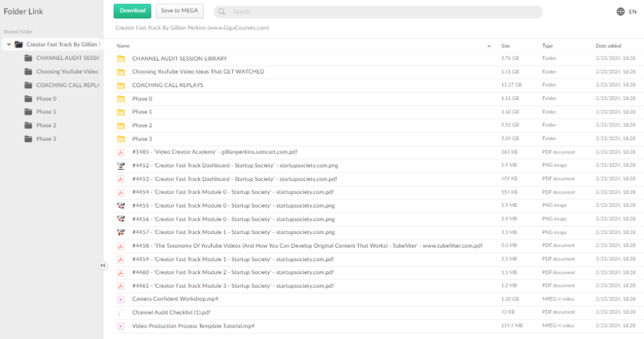Click the PNG thumbnail icon for file #4452
Image resolution: width=644 pixels, height=339 pixels.
(121, 166)
